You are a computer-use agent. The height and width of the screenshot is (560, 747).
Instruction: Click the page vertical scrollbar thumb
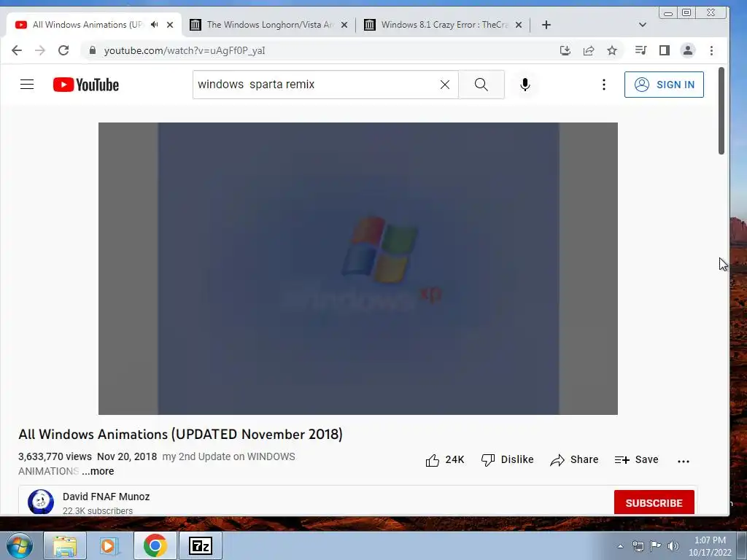point(721,111)
